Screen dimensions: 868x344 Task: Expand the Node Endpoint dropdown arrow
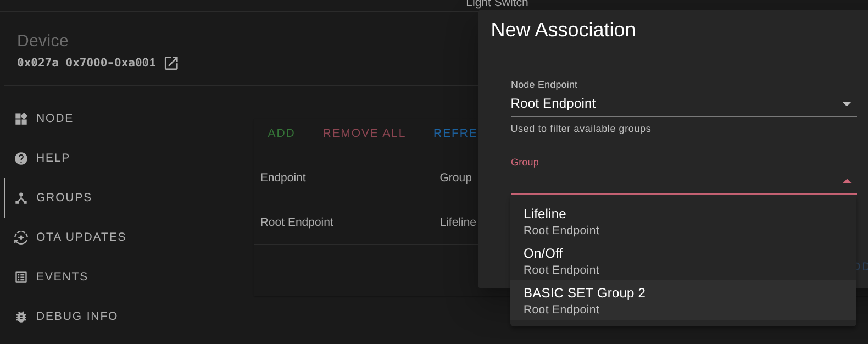coord(847,104)
